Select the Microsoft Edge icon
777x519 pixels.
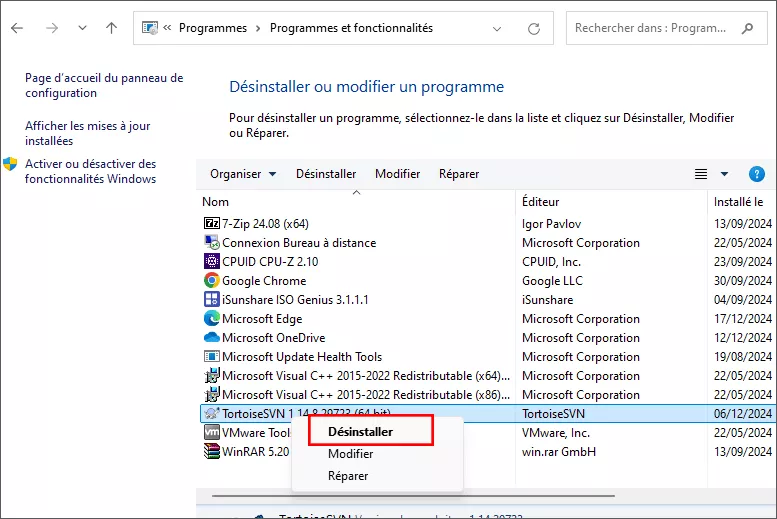(x=212, y=318)
